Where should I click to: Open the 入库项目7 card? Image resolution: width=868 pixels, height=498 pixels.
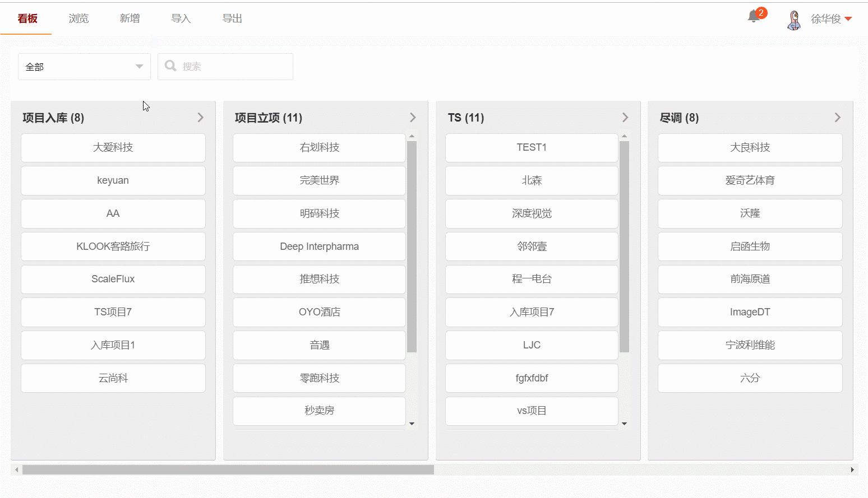click(532, 312)
